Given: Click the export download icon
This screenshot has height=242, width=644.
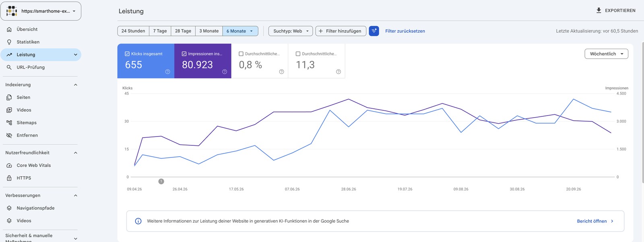Looking at the screenshot, I should click(599, 10).
